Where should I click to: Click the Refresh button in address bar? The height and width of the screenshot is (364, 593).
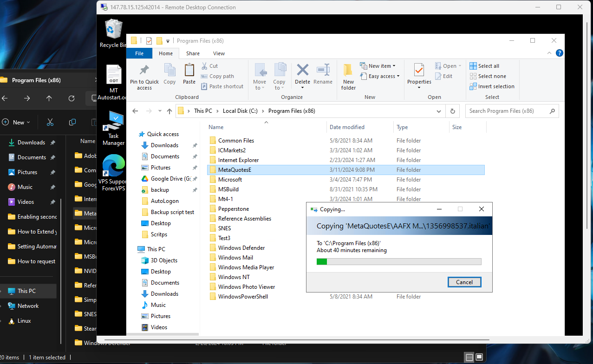pyautogui.click(x=453, y=111)
